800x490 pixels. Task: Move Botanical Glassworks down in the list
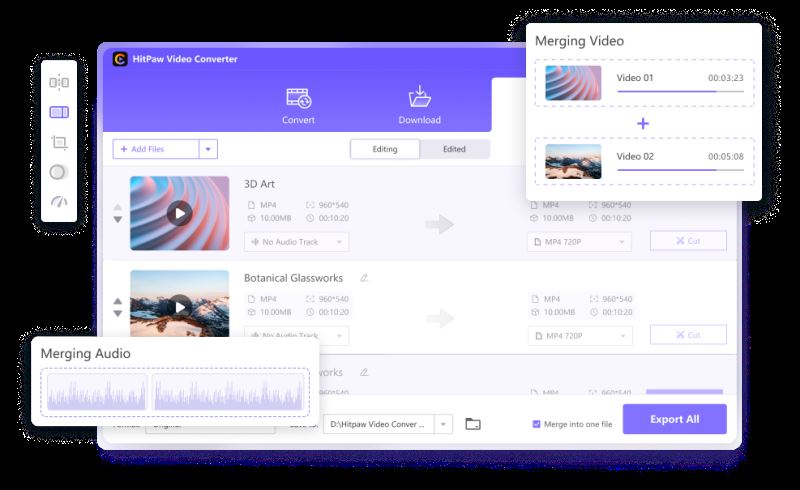coord(118,313)
